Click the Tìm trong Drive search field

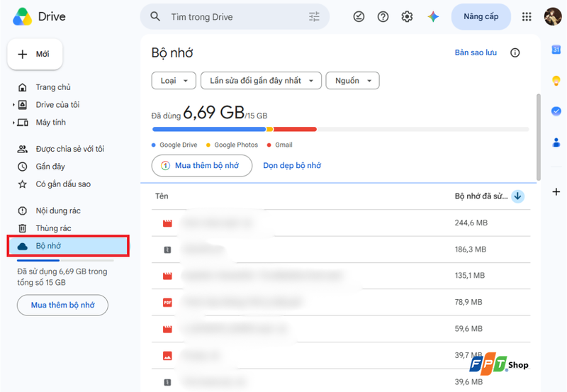tap(235, 16)
